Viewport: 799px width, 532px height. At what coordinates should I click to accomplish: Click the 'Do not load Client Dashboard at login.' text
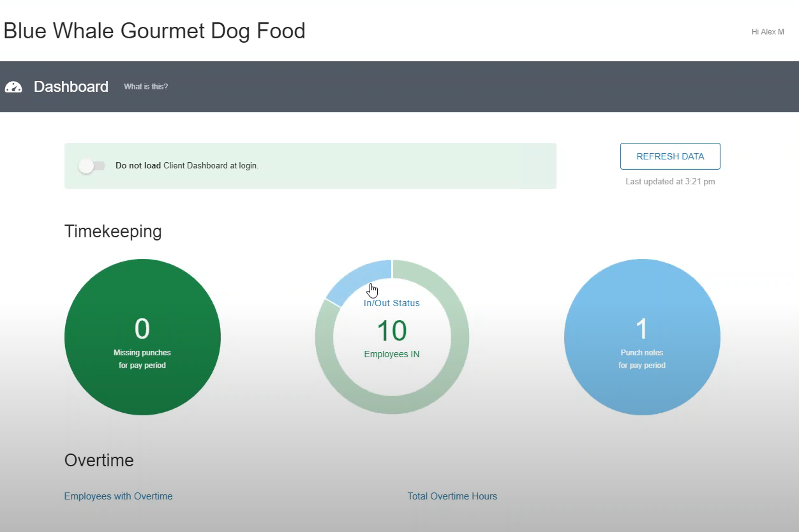coord(187,166)
